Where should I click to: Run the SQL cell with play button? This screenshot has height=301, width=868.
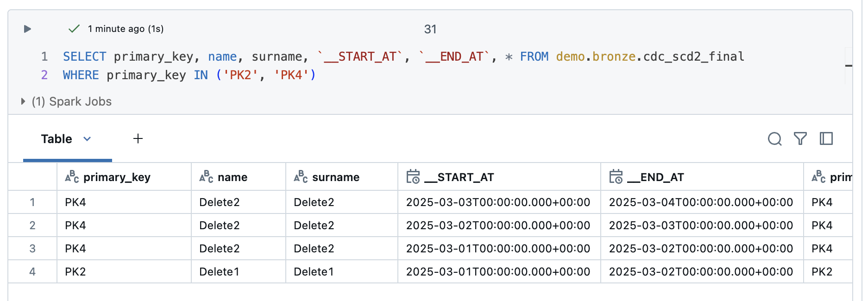(27, 29)
